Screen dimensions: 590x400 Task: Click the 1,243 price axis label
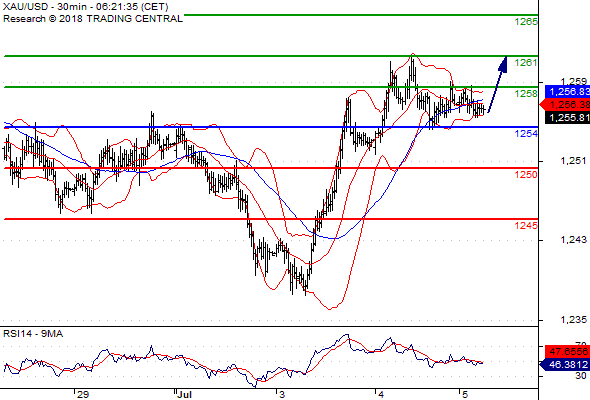click(x=573, y=240)
